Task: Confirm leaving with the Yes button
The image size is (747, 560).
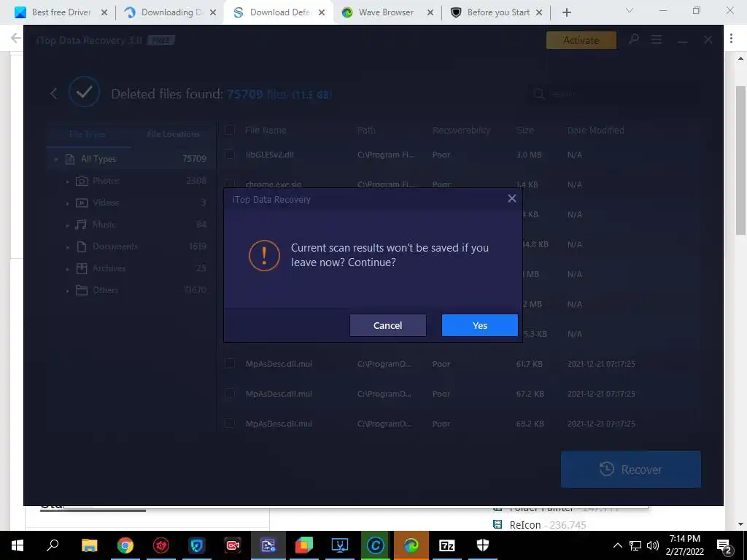Action: pos(480,325)
